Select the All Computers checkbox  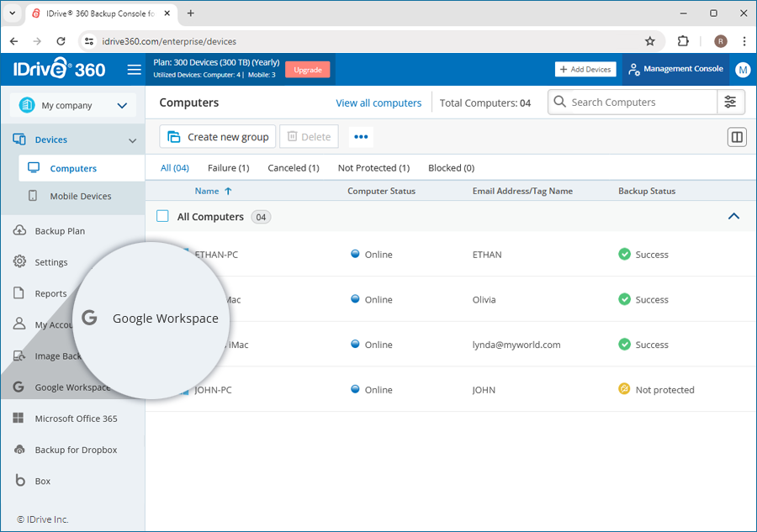click(162, 216)
